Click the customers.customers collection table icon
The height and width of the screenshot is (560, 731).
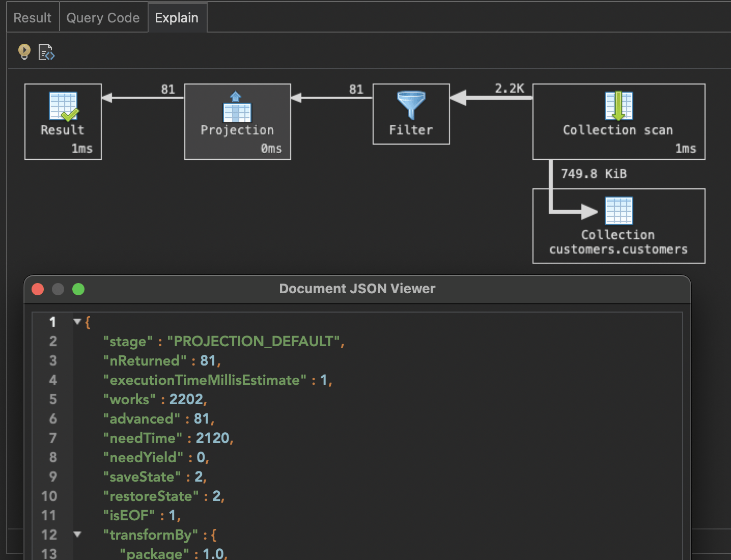click(x=618, y=211)
